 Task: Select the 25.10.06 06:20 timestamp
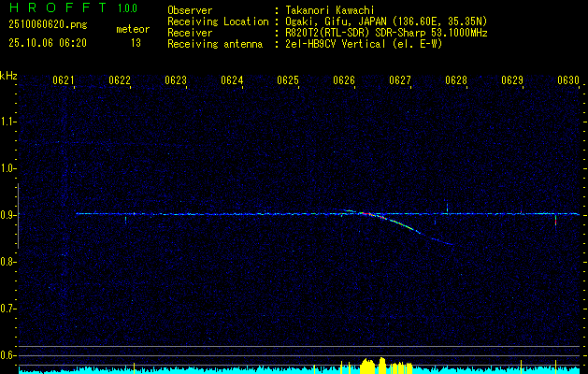tap(46, 42)
